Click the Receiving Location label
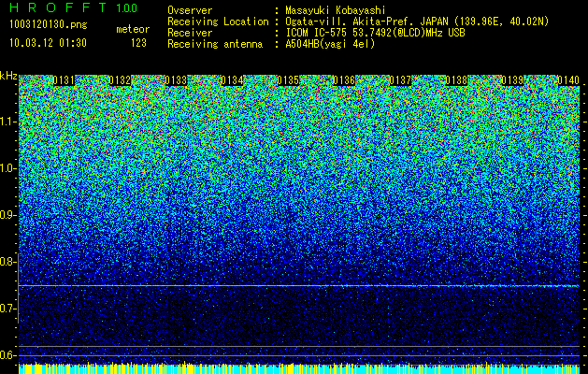Screen dimensions: 588x374 coord(218,22)
